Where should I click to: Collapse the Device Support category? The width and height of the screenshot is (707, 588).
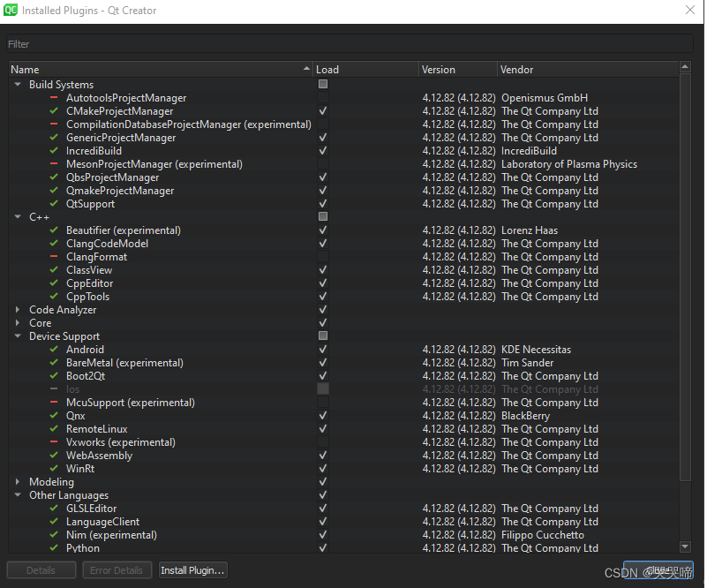pyautogui.click(x=18, y=335)
